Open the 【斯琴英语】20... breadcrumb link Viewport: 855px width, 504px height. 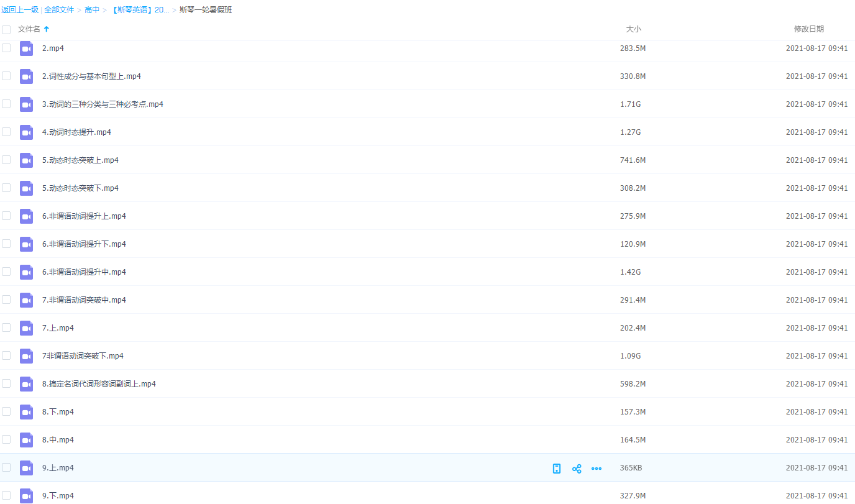[x=140, y=10]
